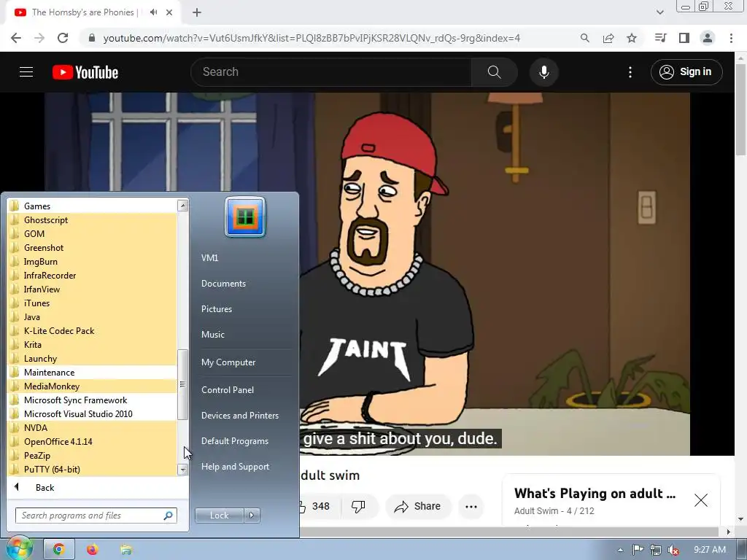The image size is (747, 560).
Task: Open the PeaZip folder
Action: [x=93, y=455]
